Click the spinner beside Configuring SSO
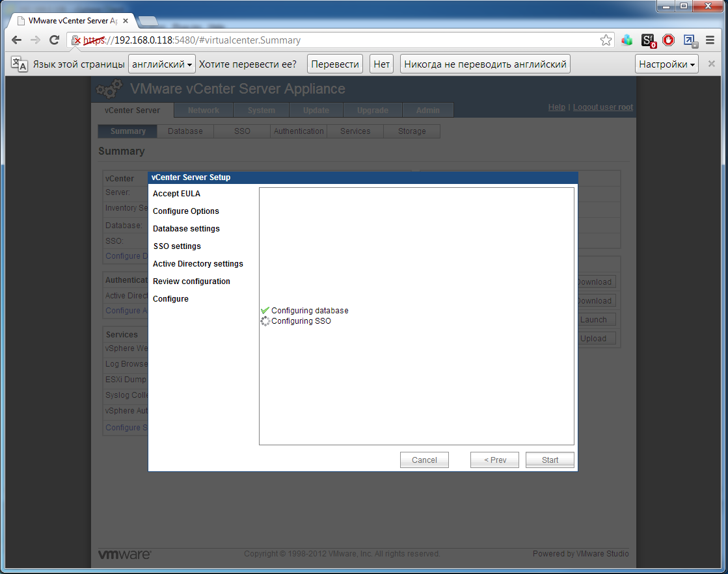Image resolution: width=728 pixels, height=574 pixels. pos(265,321)
